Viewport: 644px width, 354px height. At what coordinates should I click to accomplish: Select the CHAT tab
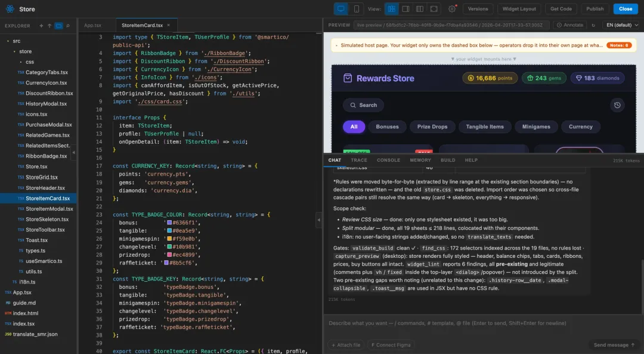(x=335, y=160)
